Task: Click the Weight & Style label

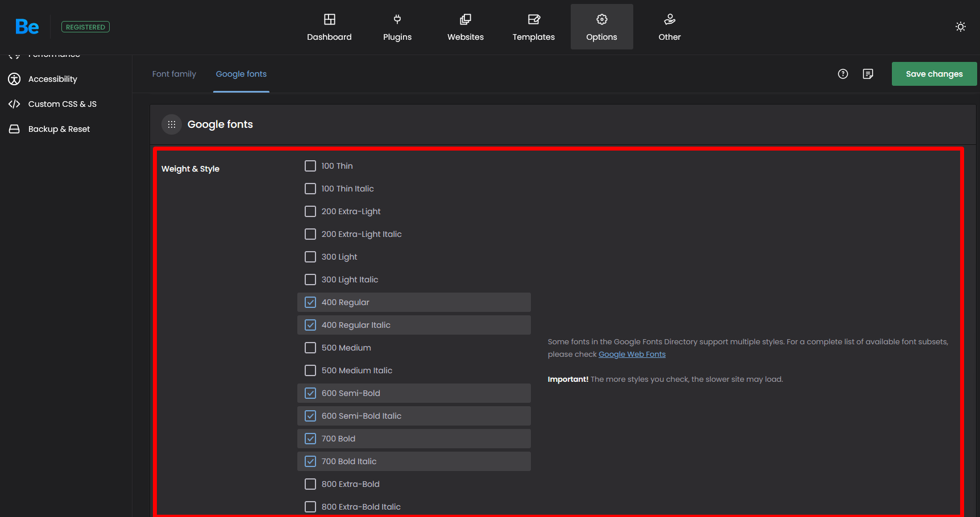Action: [190, 169]
